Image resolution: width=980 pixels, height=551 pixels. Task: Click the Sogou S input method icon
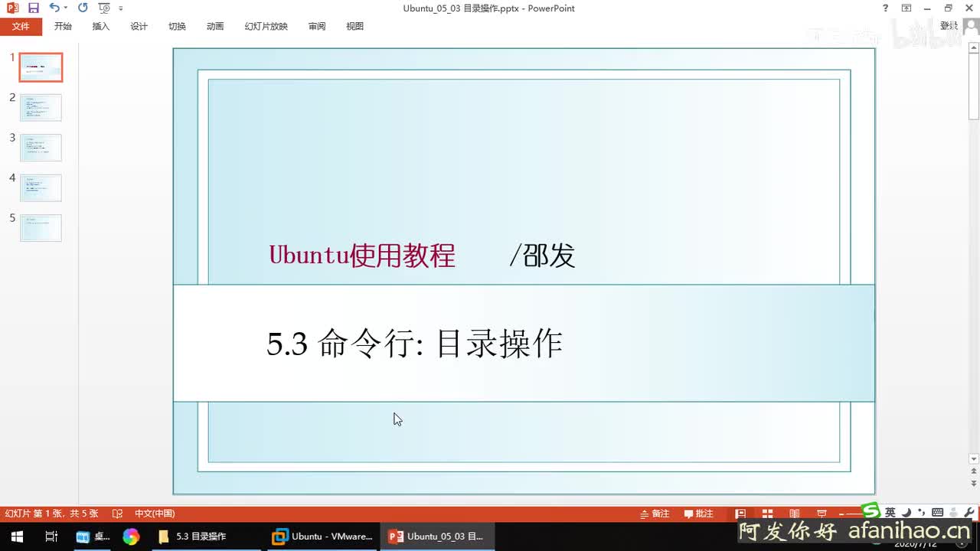(x=871, y=511)
